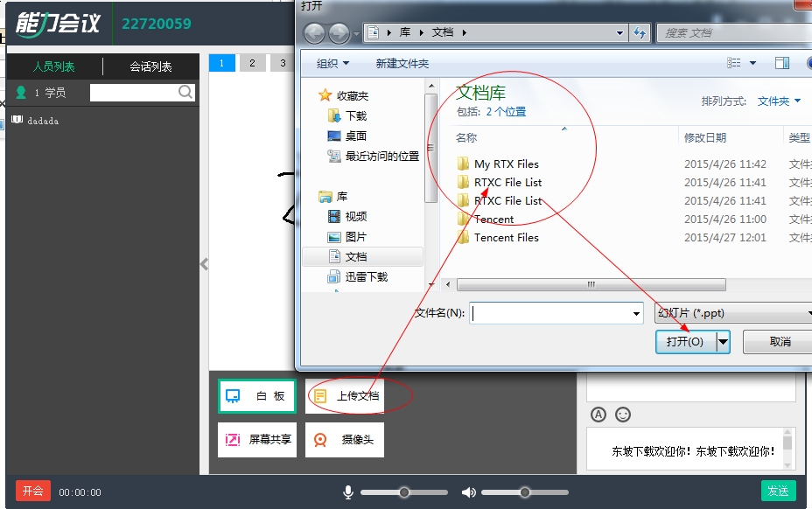Click the member search input field
The image size is (812, 509).
click(134, 93)
